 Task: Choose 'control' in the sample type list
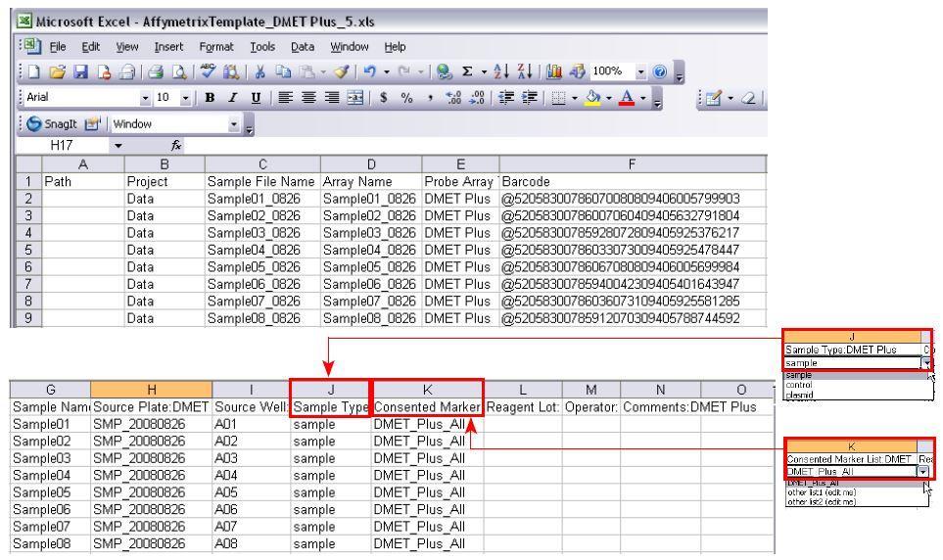click(x=799, y=385)
